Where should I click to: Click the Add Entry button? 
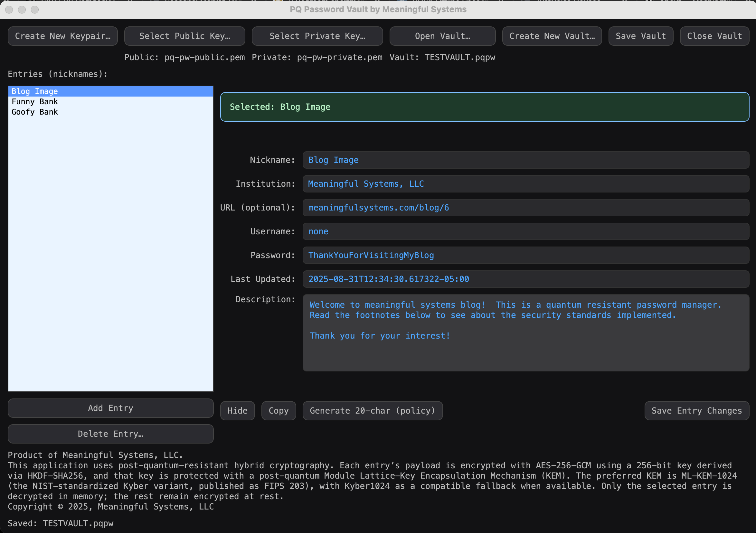[x=111, y=408]
